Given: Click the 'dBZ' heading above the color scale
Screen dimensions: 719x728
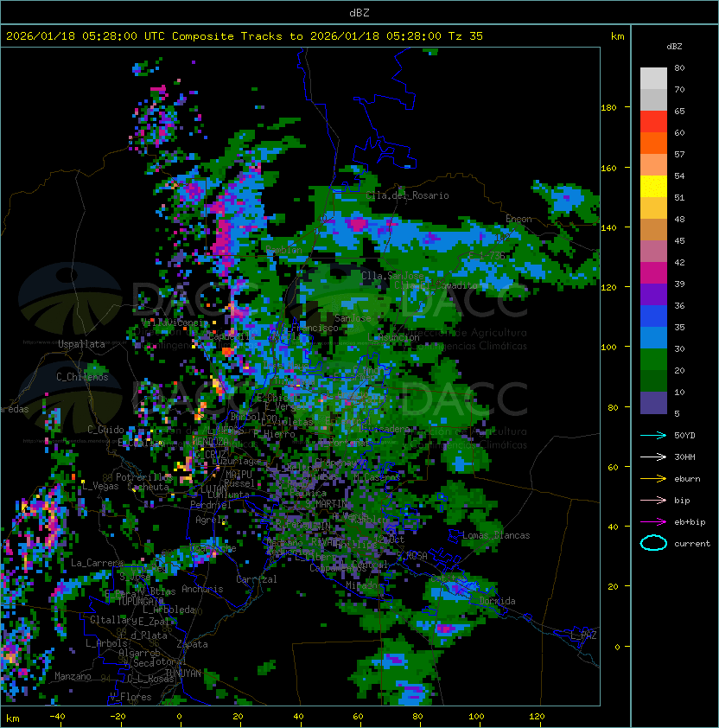Looking at the screenshot, I should [x=674, y=47].
